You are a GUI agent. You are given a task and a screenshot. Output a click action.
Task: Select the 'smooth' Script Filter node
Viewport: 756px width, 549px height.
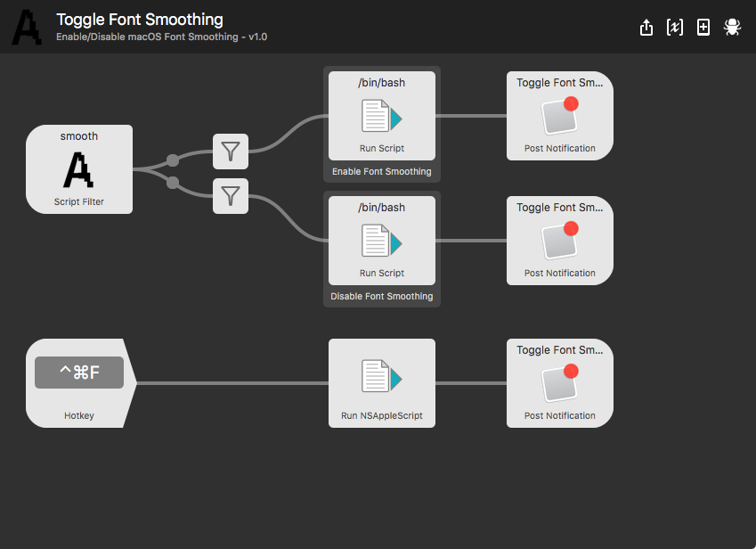point(79,169)
